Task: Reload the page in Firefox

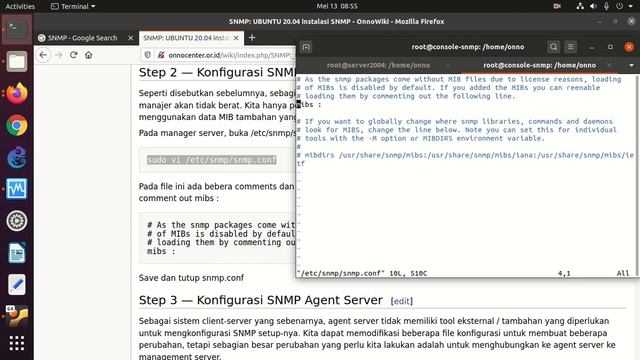Action: (73, 55)
